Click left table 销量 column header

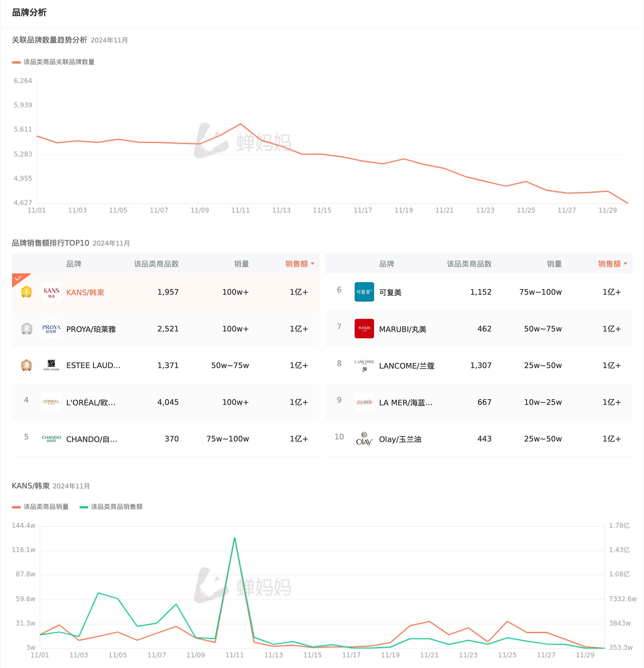click(x=241, y=264)
